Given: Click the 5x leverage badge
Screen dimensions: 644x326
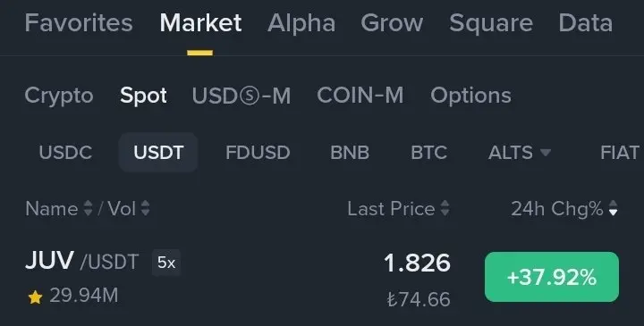Looking at the screenshot, I should pos(166,263).
